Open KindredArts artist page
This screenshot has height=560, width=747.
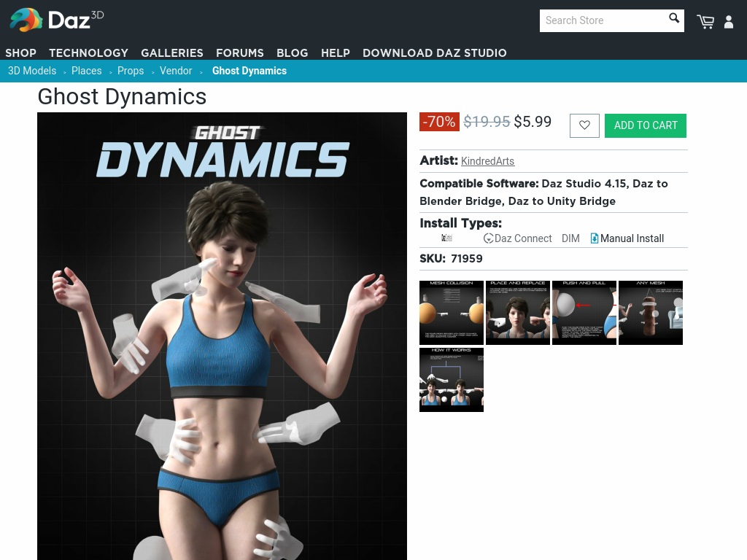[487, 161]
